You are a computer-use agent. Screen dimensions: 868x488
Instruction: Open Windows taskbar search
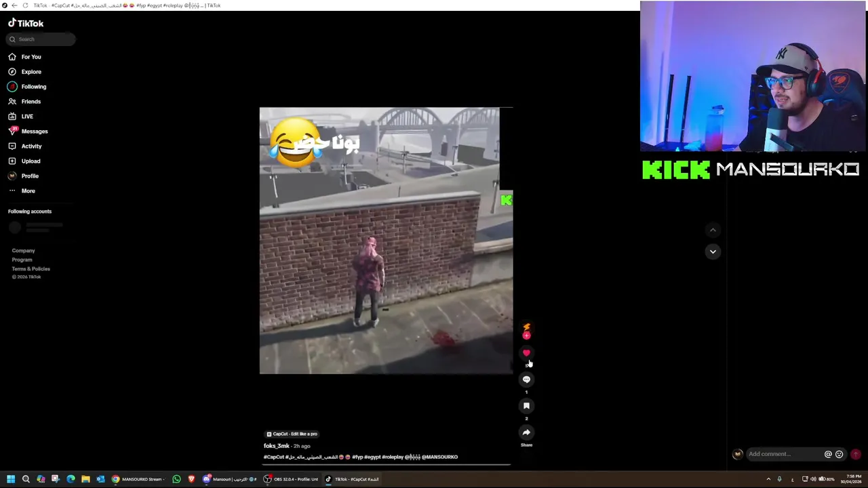[26, 479]
